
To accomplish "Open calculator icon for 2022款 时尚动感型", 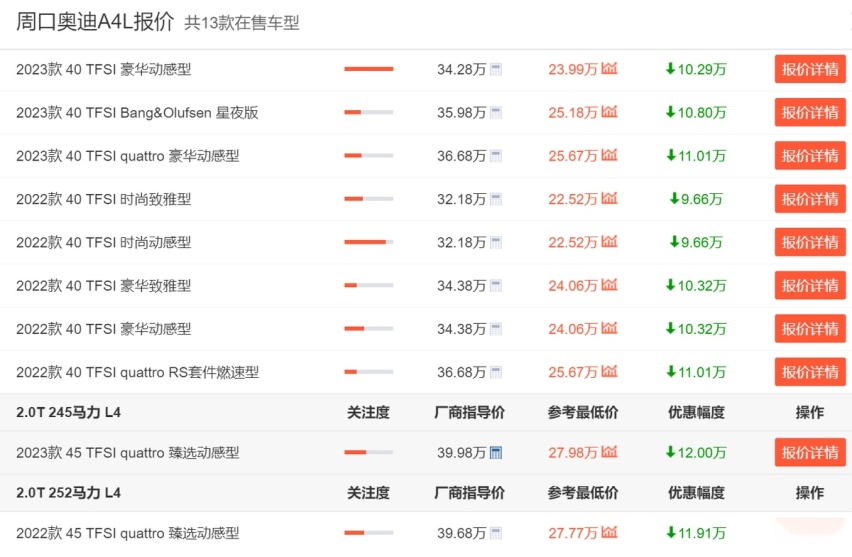I will click(496, 242).
